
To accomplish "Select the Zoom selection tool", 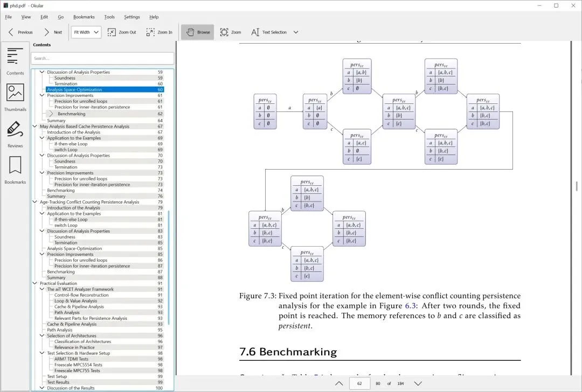I will point(231,32).
